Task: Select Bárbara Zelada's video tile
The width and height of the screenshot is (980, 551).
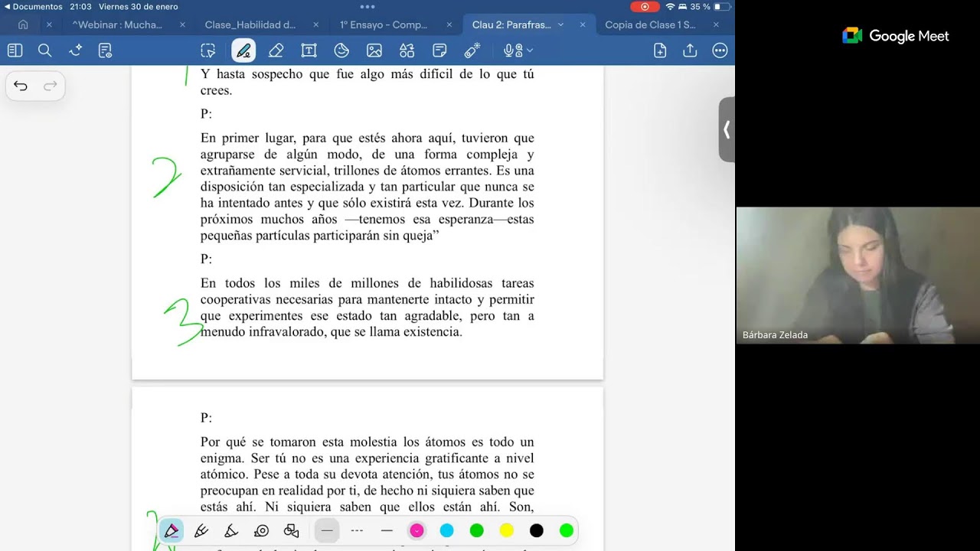Action: coord(857,275)
